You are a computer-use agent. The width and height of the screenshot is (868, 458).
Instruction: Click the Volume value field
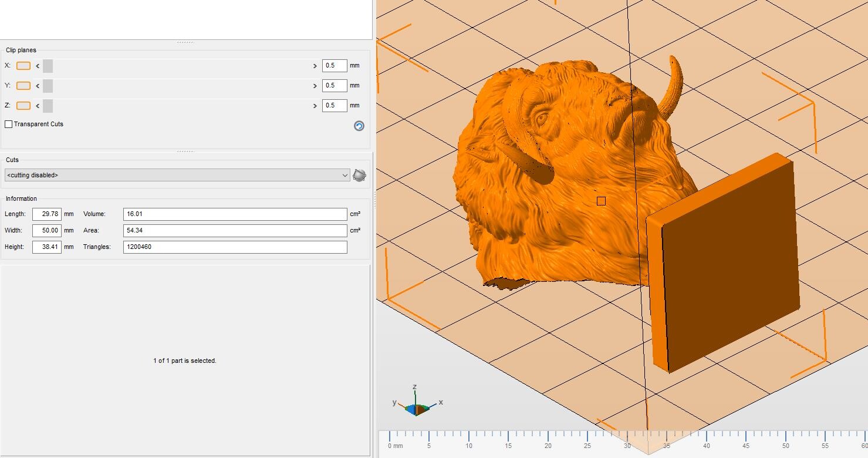235,214
